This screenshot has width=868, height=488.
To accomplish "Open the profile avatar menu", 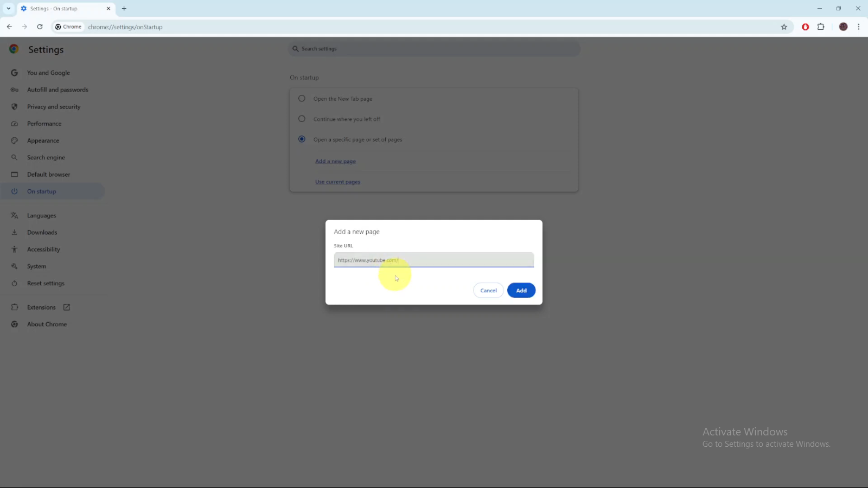I will pos(843,27).
